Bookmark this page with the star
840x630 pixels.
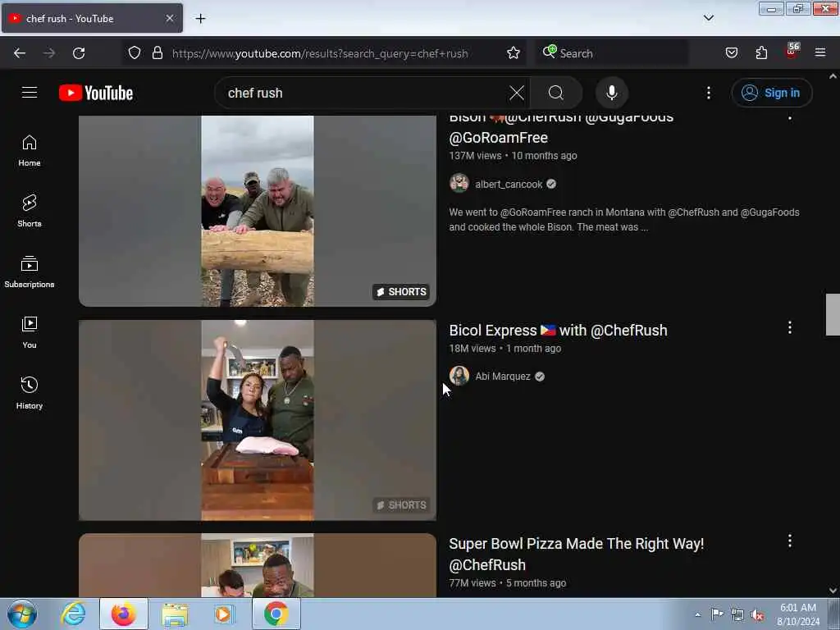[514, 52]
